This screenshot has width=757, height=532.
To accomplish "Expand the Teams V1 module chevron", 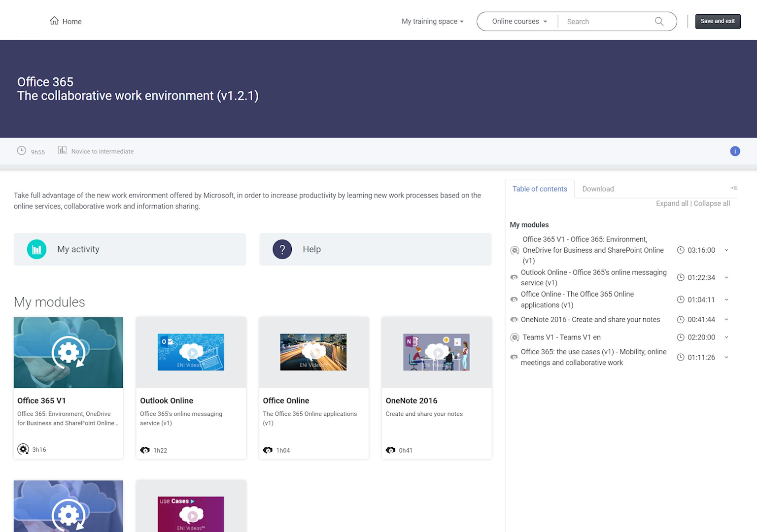I will pos(726,337).
